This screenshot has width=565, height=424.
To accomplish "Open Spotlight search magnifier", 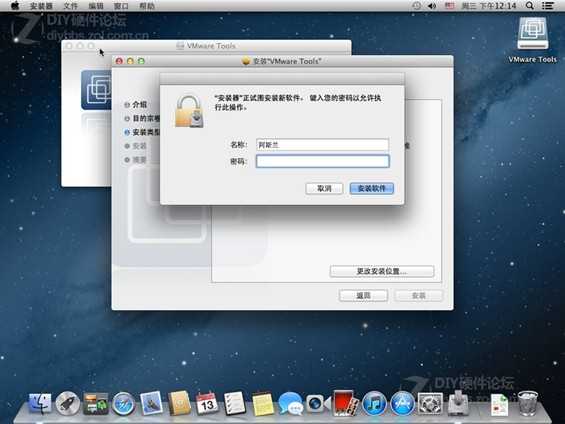I will [530, 6].
